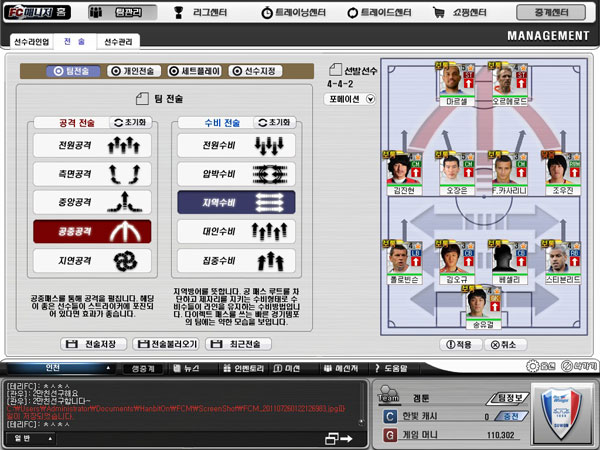Expand the chat window size toggle
Viewport: 600px width, 450px height.
(x=339, y=438)
